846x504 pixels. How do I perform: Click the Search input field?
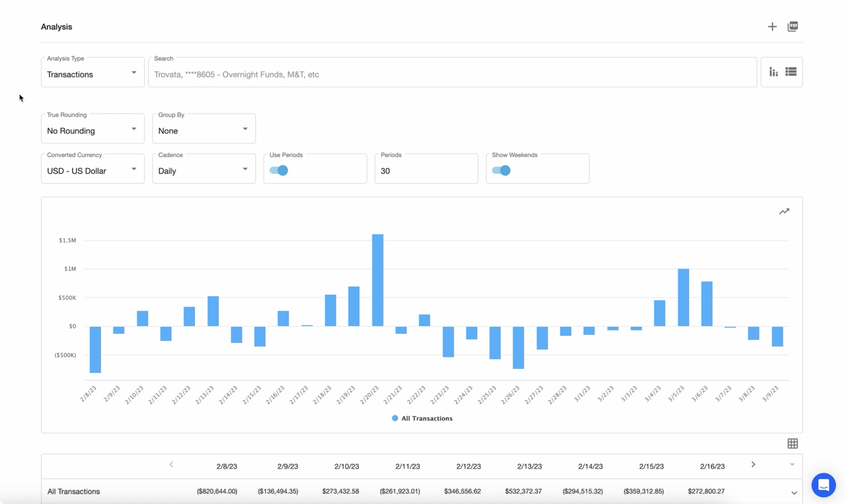[452, 74]
